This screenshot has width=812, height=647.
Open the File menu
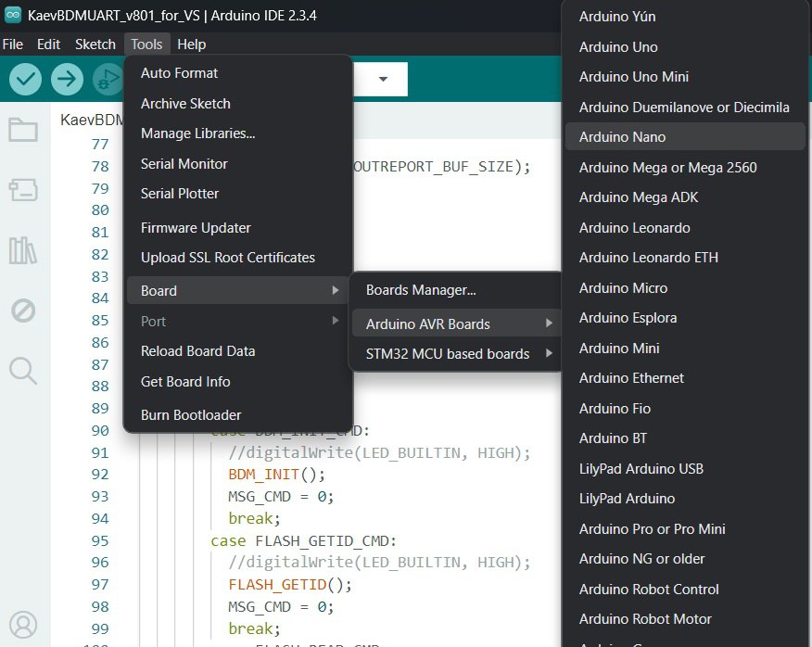(x=12, y=44)
